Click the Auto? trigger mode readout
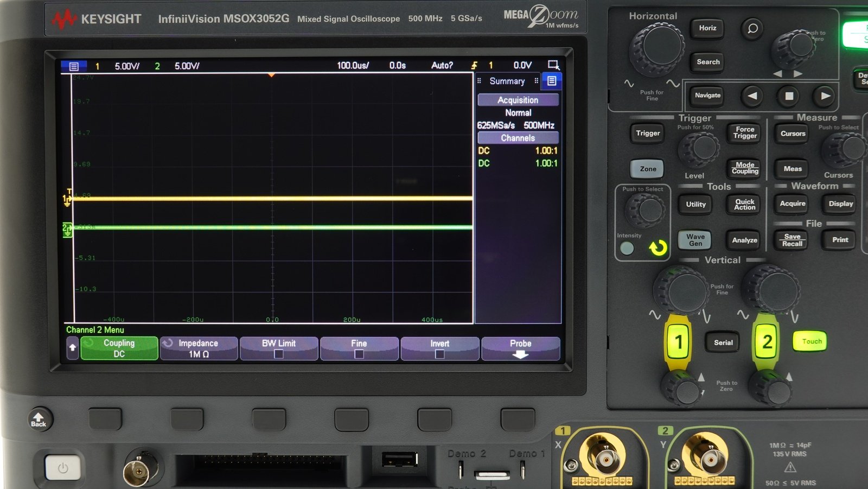The width and height of the screenshot is (868, 489). [x=442, y=66]
